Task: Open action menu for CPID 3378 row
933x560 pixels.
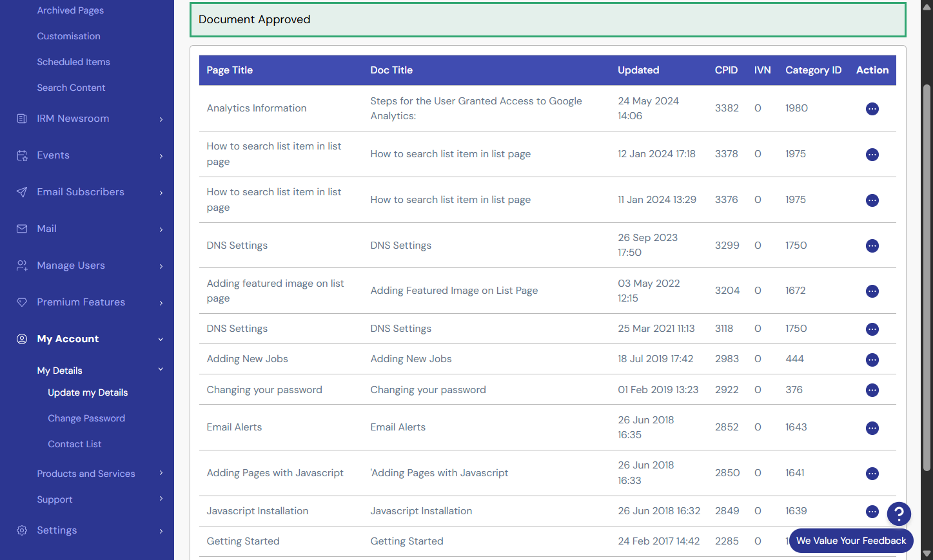Action: pyautogui.click(x=872, y=155)
